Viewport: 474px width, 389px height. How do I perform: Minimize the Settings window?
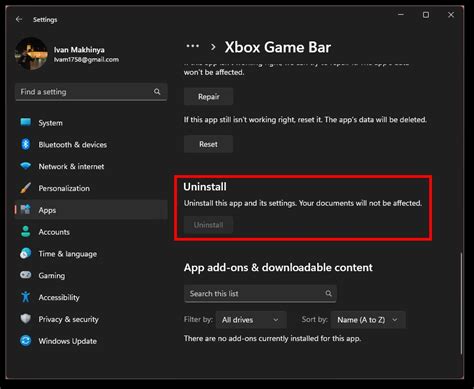(x=401, y=15)
